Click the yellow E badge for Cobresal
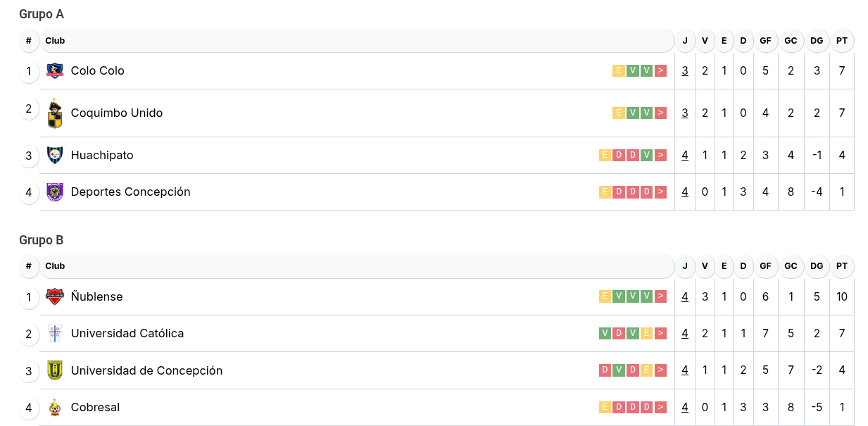 pos(605,407)
